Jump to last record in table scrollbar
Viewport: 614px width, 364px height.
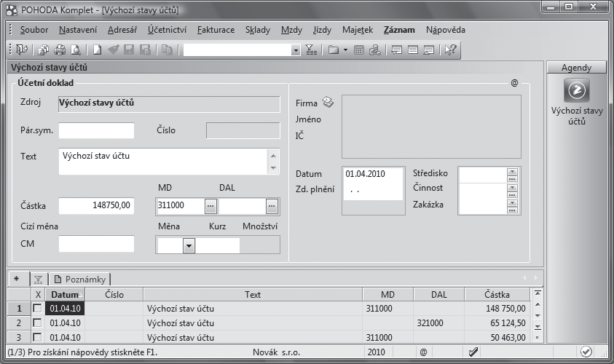click(x=538, y=327)
